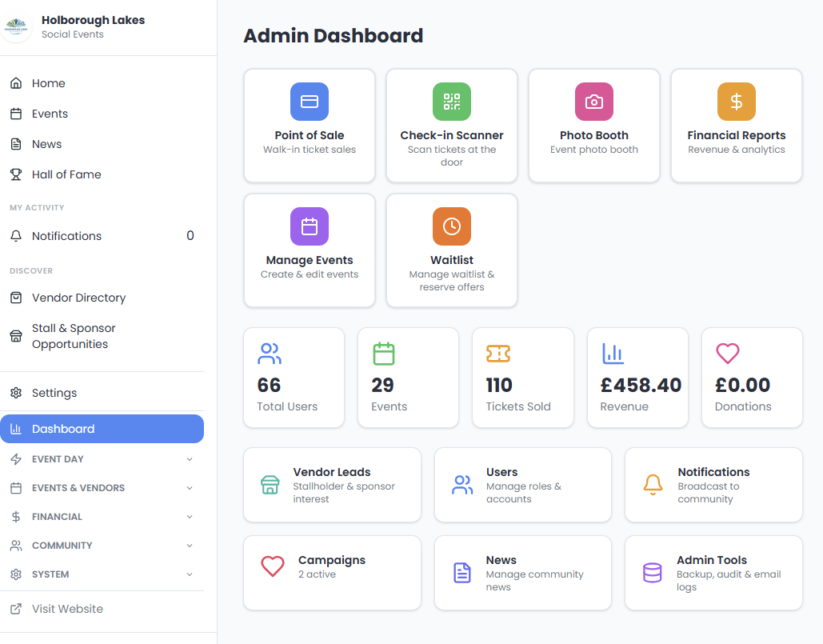Click the Holborough Lakes logo
The image size is (823, 644).
[16, 26]
